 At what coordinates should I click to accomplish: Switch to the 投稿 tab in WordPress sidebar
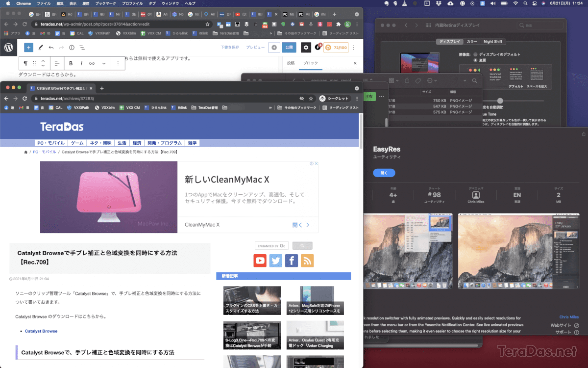tap(291, 63)
